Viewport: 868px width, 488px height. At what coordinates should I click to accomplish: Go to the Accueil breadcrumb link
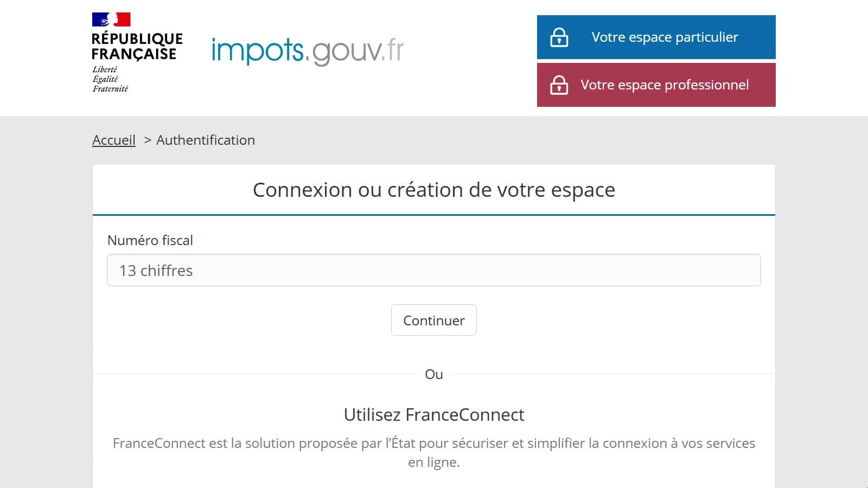click(x=114, y=140)
